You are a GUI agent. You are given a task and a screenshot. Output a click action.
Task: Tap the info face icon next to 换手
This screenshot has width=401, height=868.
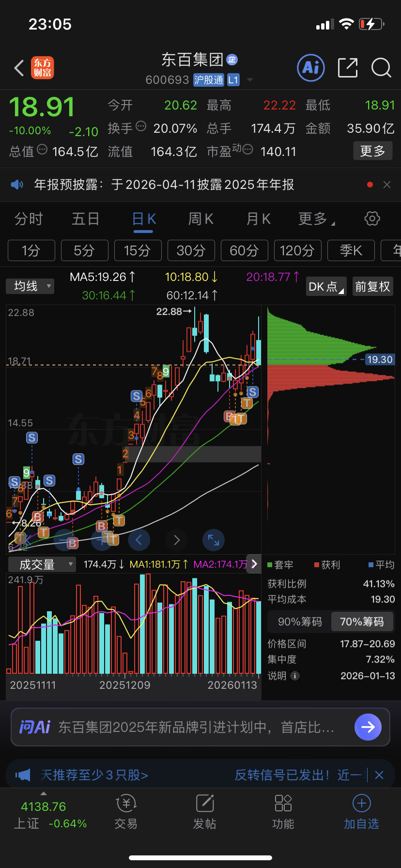click(x=141, y=126)
